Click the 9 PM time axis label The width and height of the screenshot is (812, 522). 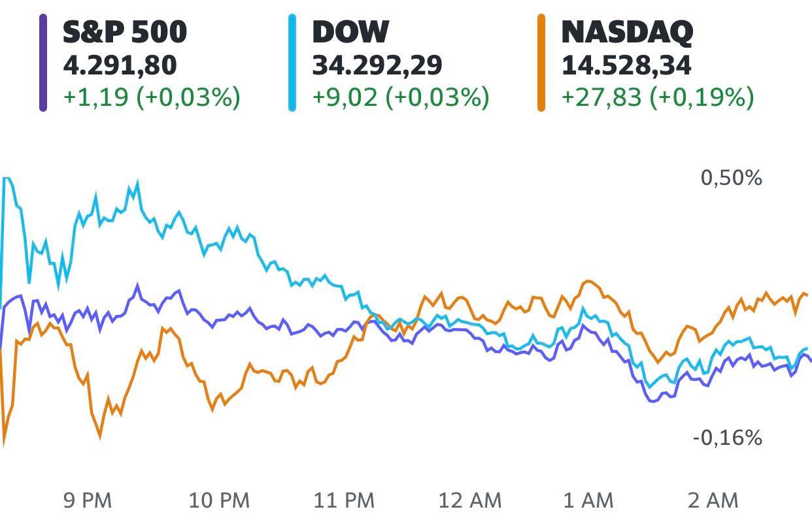88,501
